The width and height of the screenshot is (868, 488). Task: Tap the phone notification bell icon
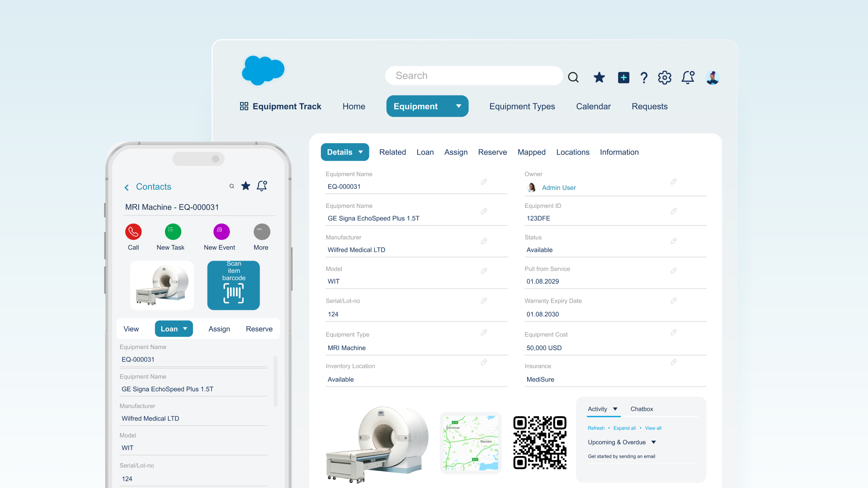262,186
